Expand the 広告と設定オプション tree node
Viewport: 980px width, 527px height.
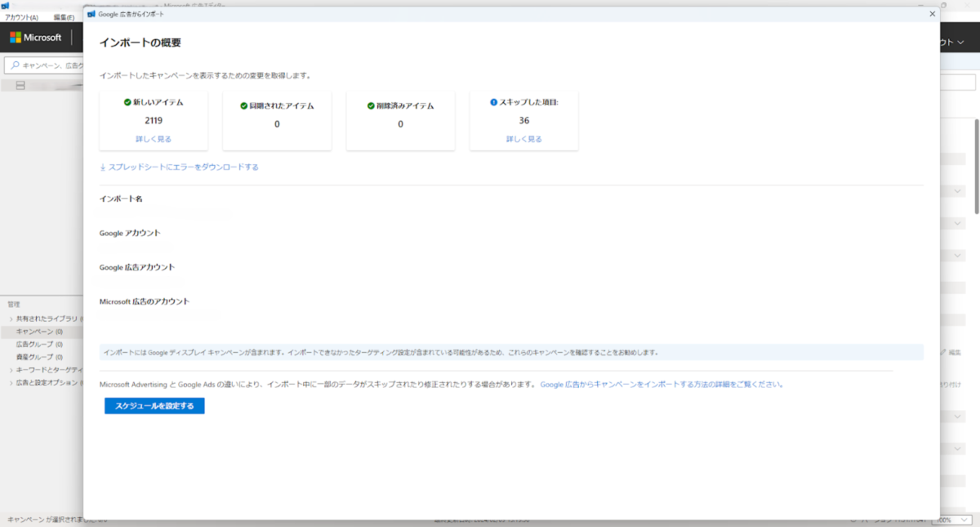point(11,382)
